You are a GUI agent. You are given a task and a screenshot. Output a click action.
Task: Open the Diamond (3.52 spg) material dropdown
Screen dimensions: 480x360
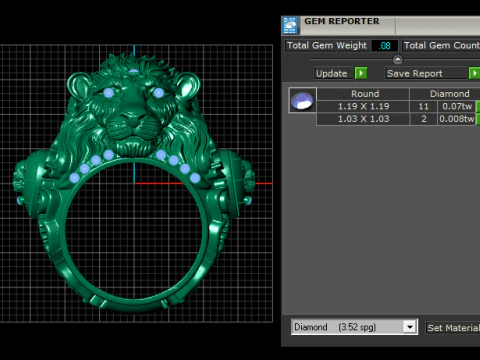point(354,327)
